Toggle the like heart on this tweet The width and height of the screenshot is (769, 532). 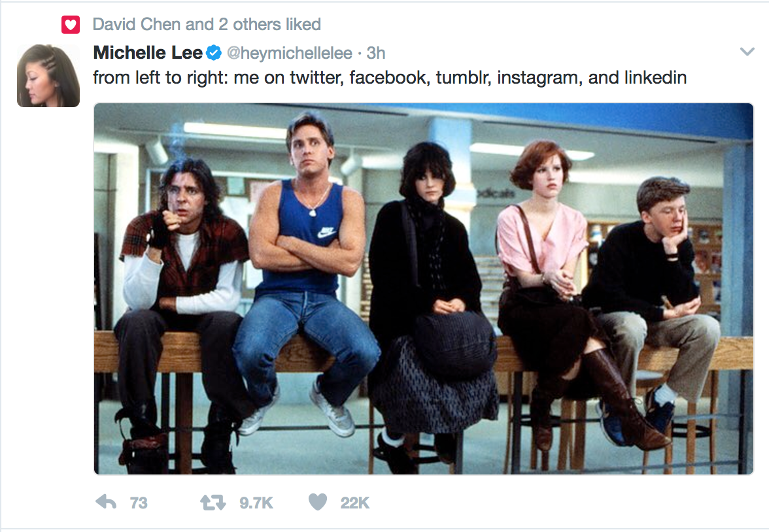317,502
